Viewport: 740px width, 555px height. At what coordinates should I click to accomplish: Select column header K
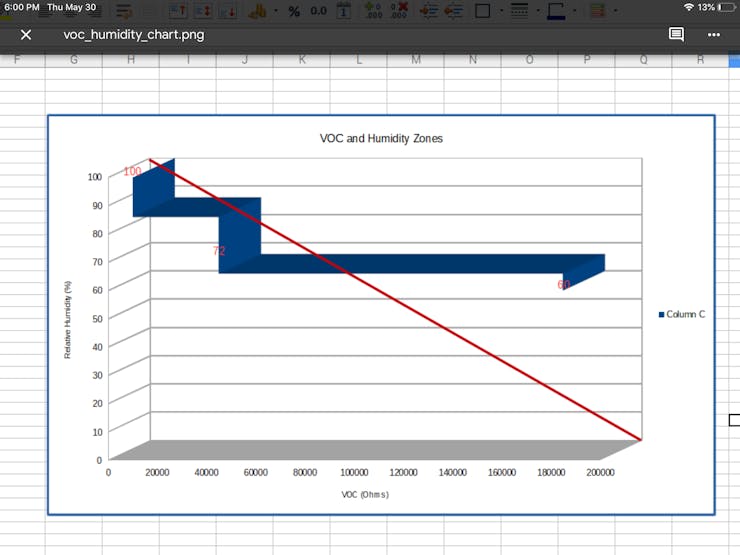point(302,60)
